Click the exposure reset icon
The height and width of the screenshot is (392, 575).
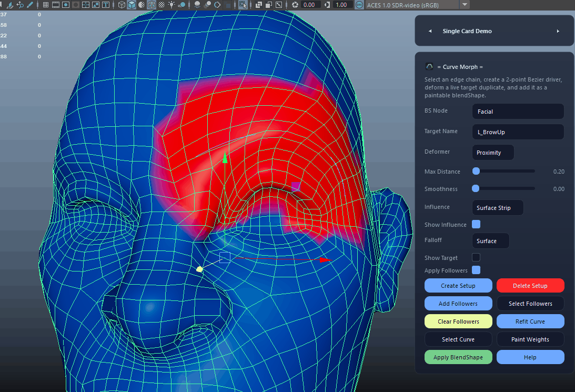[x=295, y=5]
